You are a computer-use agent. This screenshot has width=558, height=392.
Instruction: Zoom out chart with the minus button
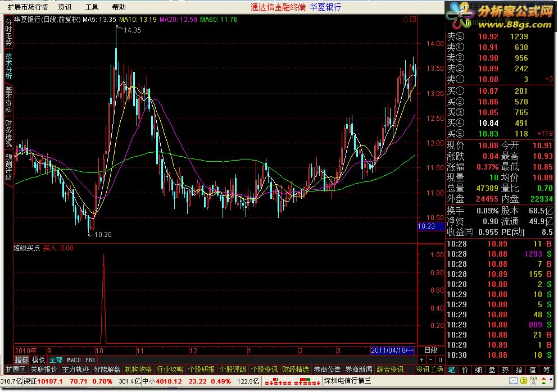point(430,359)
